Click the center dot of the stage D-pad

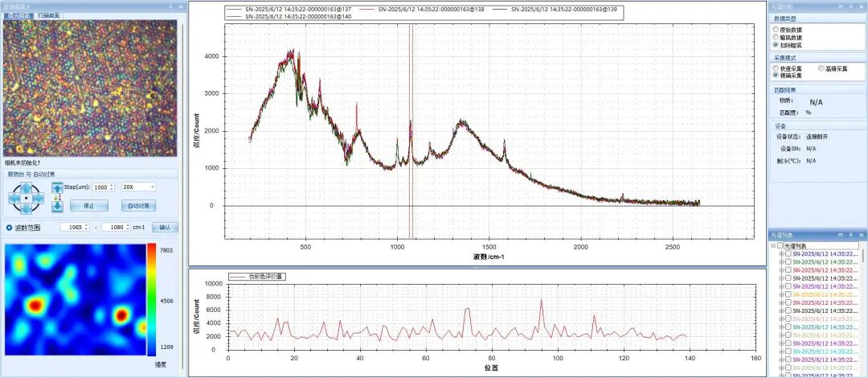click(x=26, y=199)
